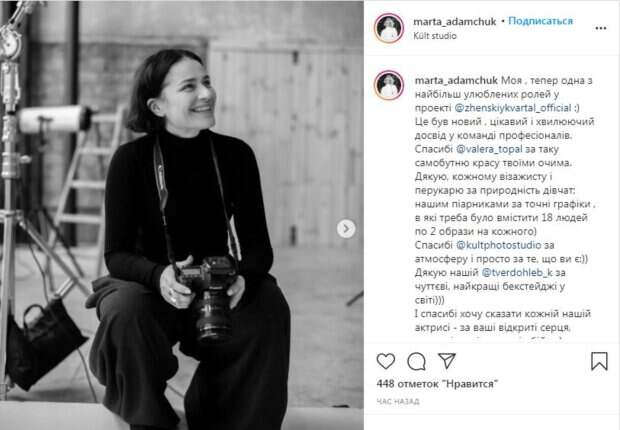This screenshot has height=430, width=620.
Task: Open the marta_adamchuk username in caption
Action: [x=456, y=81]
